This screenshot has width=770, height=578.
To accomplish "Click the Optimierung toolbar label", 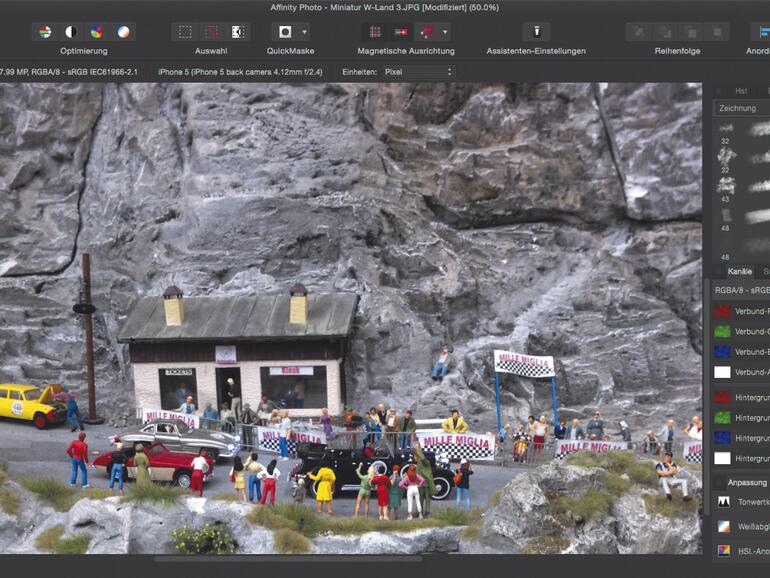I will click(x=83, y=51).
